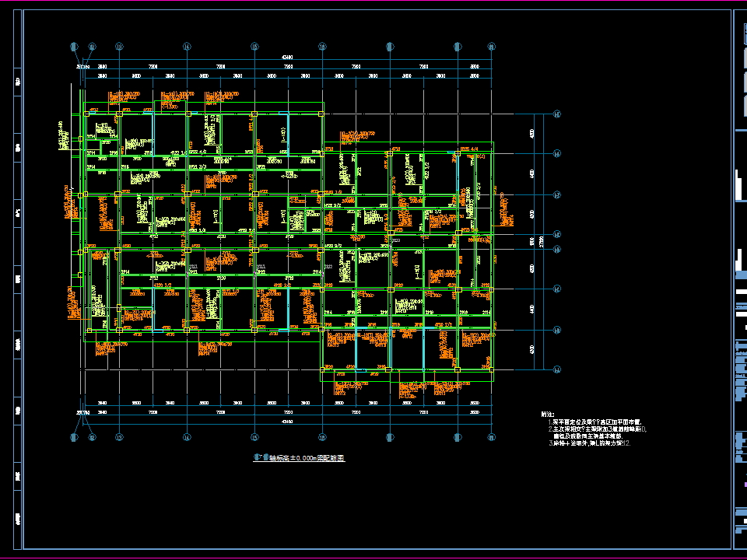Select the 43480 overall dimension below the plan
Viewport: 747px width, 560px height.
[288, 422]
